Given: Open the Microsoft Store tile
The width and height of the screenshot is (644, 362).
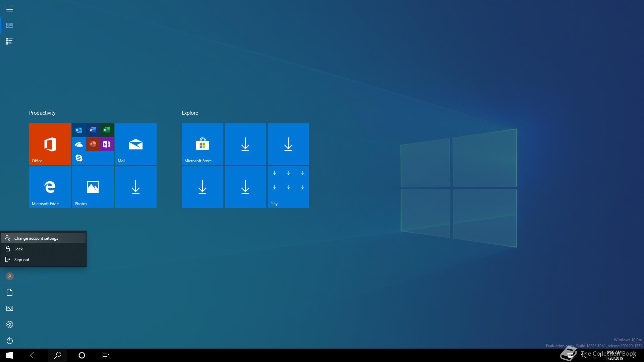Looking at the screenshot, I should [203, 144].
